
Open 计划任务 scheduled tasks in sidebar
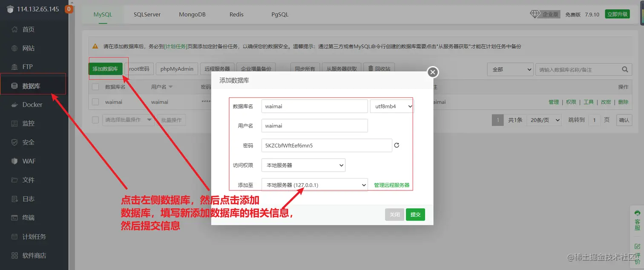(34, 236)
